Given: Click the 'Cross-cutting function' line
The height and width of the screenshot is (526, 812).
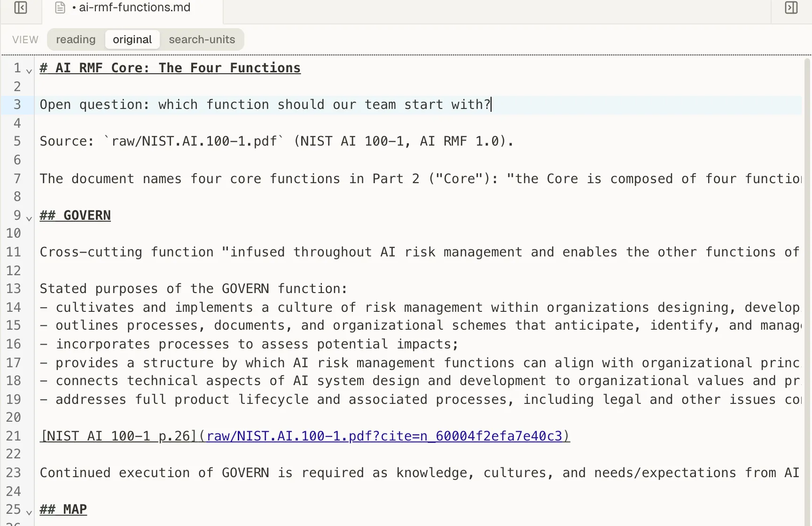Looking at the screenshot, I should click(420, 252).
